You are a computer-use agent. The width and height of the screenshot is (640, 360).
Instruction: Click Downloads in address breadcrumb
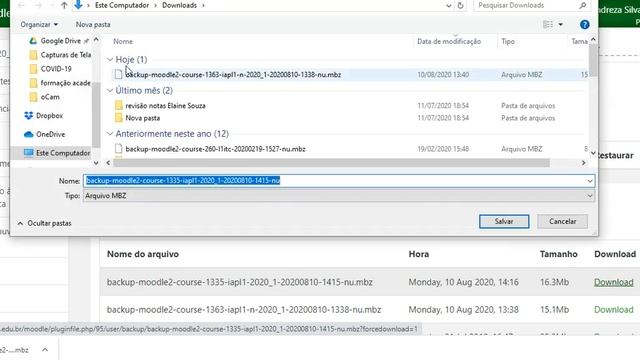[x=179, y=5]
